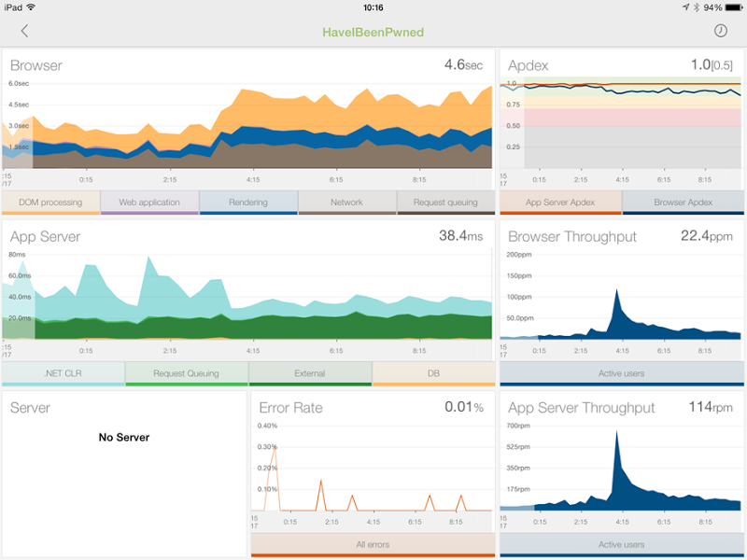
Task: Tap the 0.01% error rate value
Action: coord(464,407)
